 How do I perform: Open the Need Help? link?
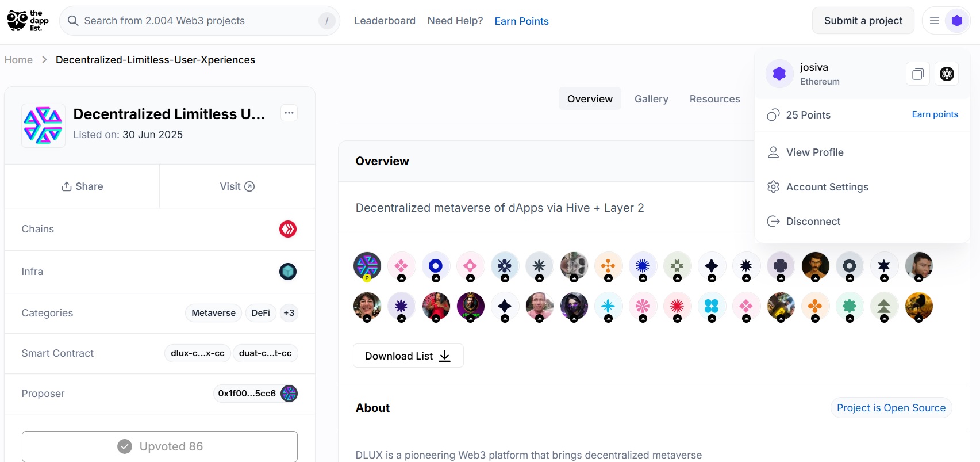coord(455,21)
